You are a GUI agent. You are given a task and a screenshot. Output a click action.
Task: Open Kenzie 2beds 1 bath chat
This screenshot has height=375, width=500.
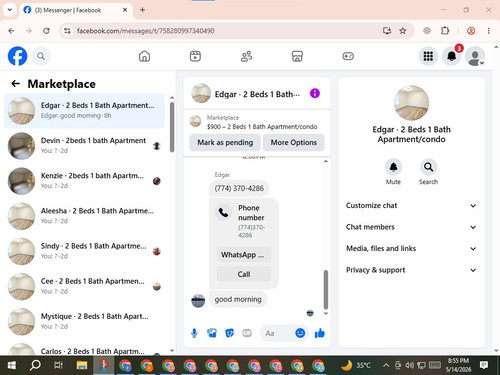(x=84, y=181)
